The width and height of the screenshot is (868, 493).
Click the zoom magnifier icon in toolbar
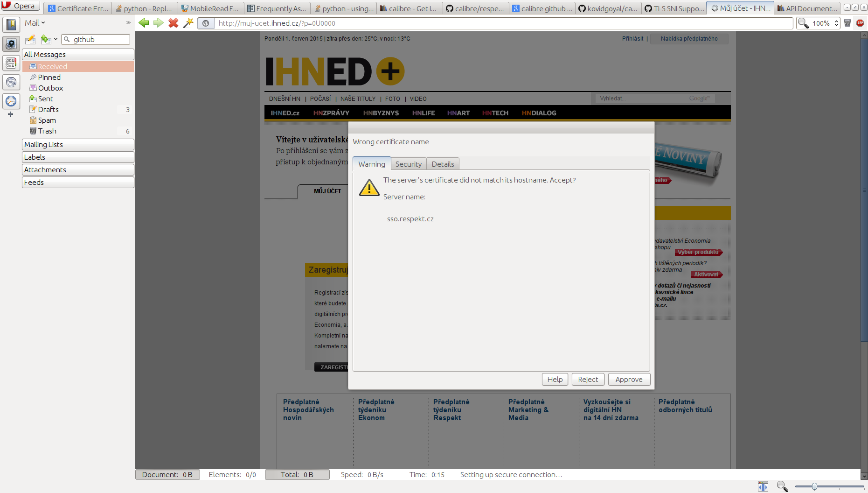pos(803,23)
